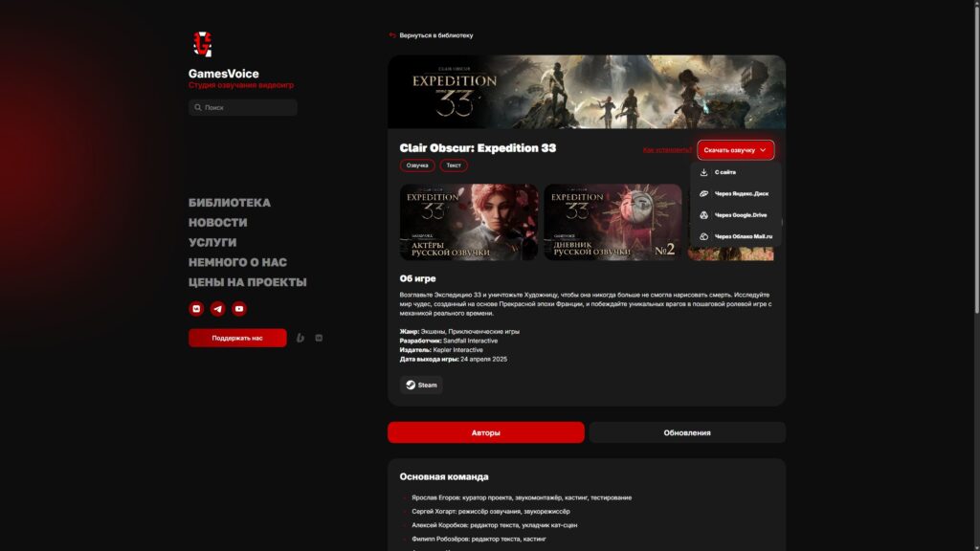This screenshot has height=551, width=980.
Task: Switch to the Обновления tab
Action: [x=687, y=432]
